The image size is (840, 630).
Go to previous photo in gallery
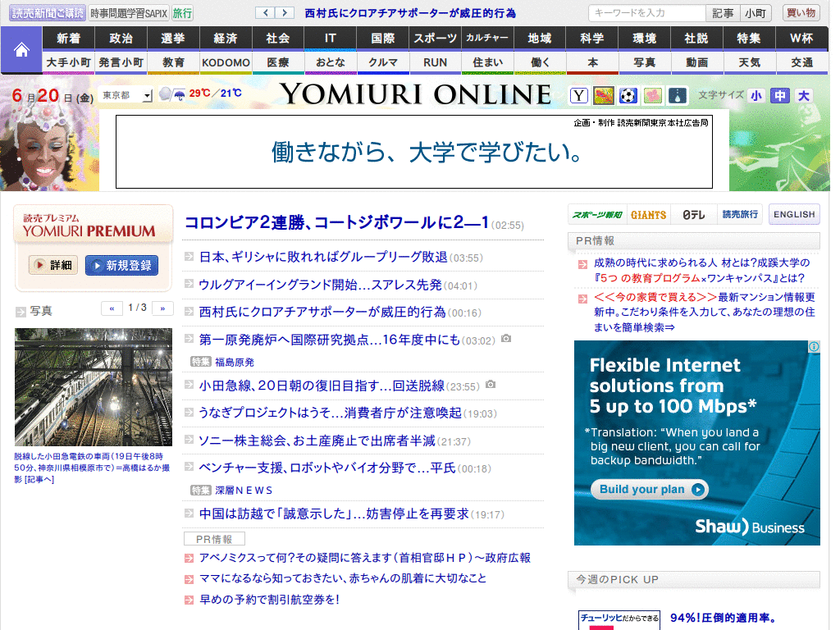(x=112, y=308)
